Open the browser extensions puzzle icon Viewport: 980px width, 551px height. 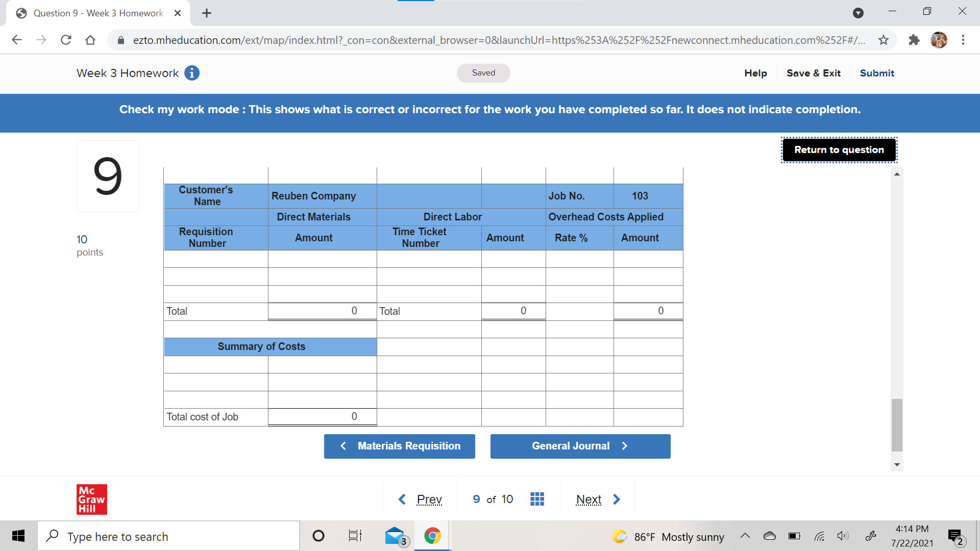[914, 40]
